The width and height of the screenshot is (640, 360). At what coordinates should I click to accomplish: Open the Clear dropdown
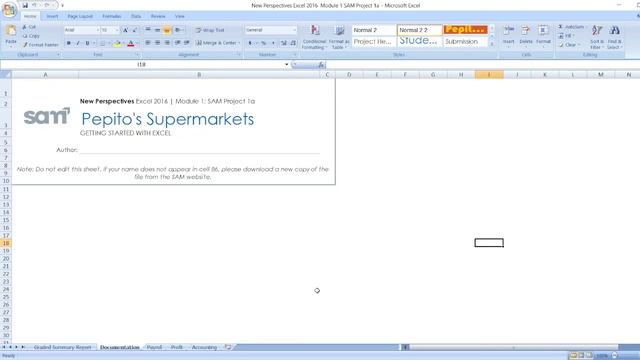(569, 45)
